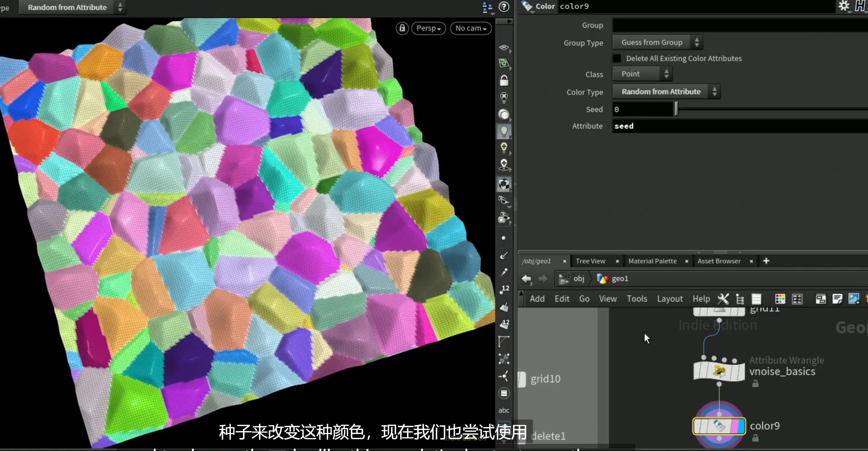This screenshot has width=868, height=451.
Task: Click the Attribute field containing seed
Action: point(740,126)
